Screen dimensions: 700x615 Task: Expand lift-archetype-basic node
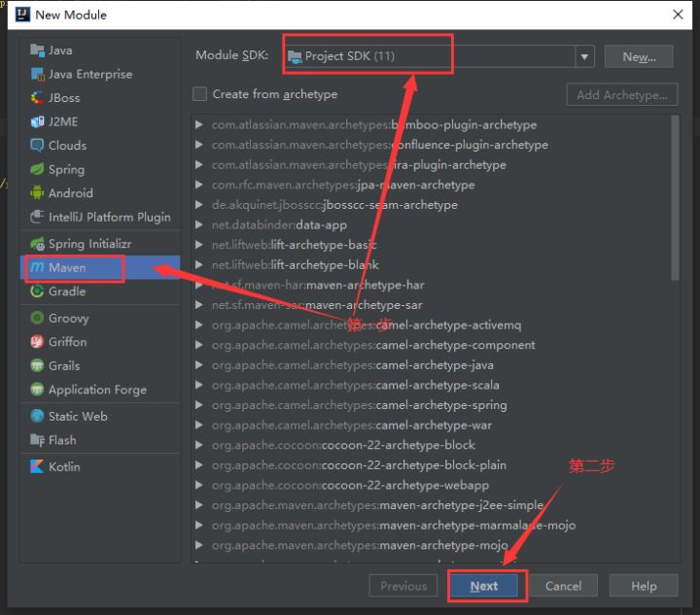pos(199,245)
